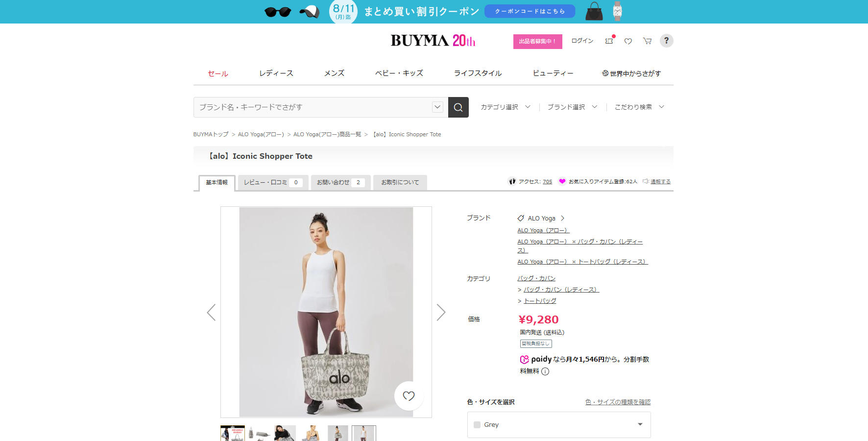Open the メンズ menu

coord(334,73)
